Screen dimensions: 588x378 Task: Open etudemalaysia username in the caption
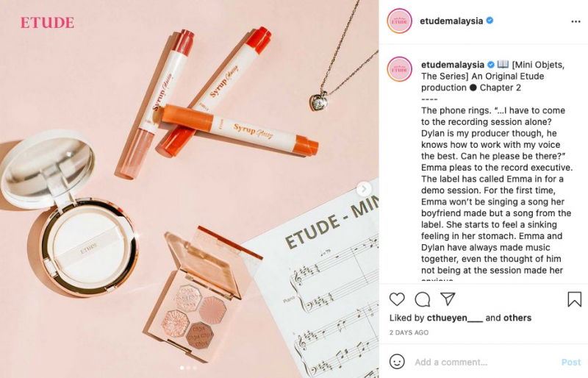[x=452, y=65]
